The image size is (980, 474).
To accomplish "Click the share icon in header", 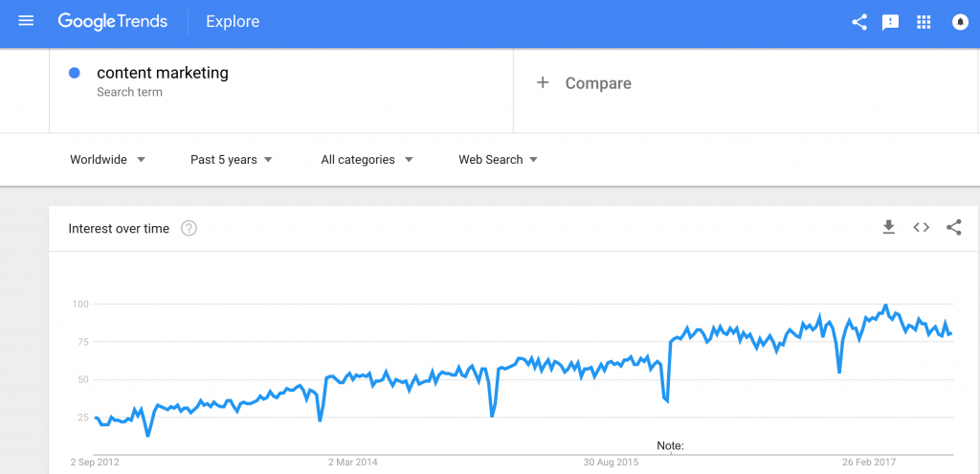I will point(859,22).
